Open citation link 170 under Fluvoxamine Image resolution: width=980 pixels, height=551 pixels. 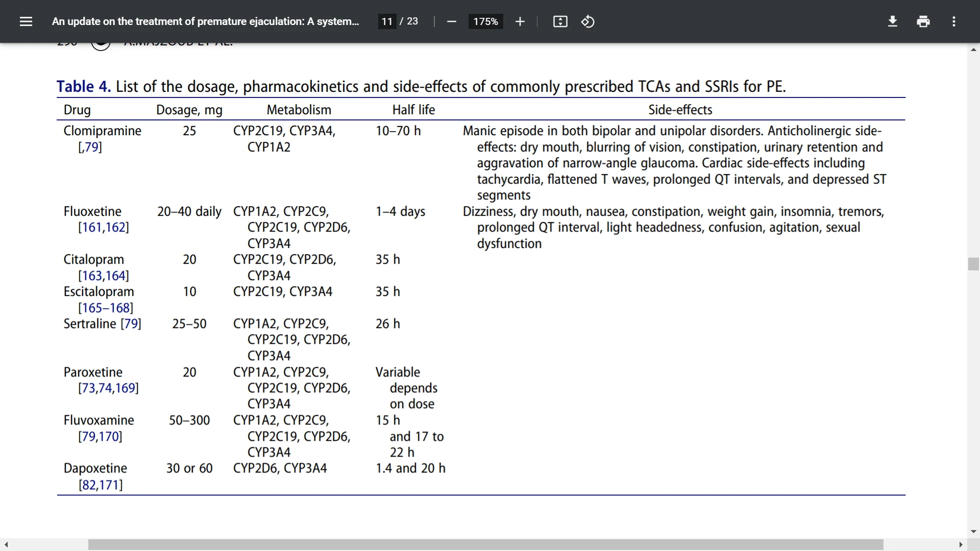pos(109,437)
